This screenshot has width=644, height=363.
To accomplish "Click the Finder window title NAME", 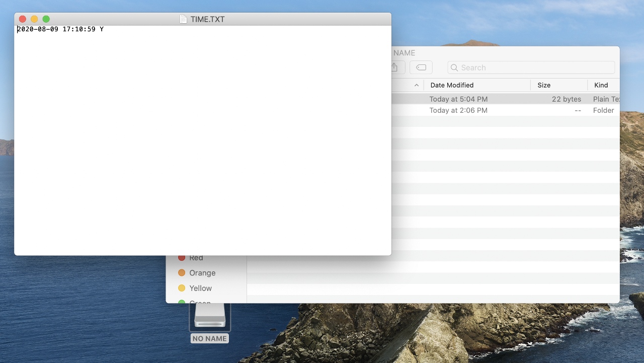I will [x=404, y=53].
